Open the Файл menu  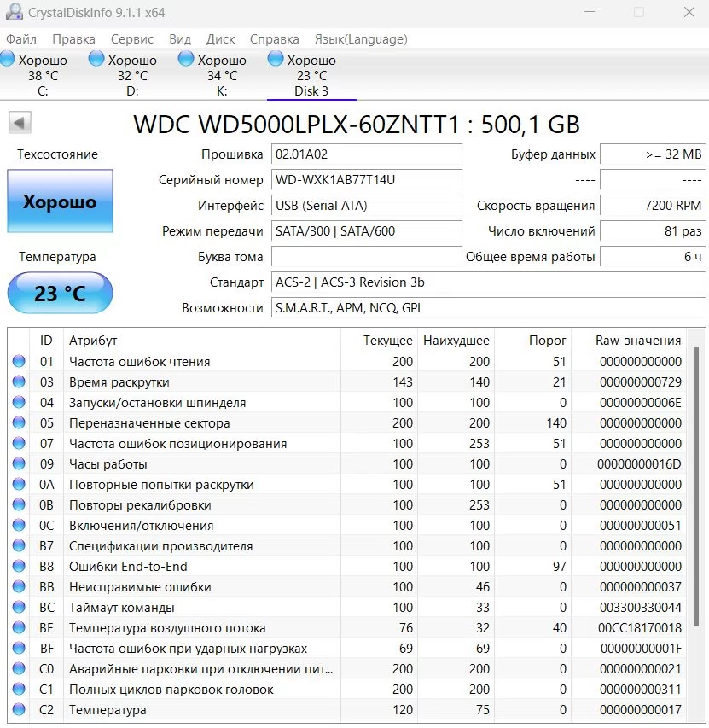point(20,39)
